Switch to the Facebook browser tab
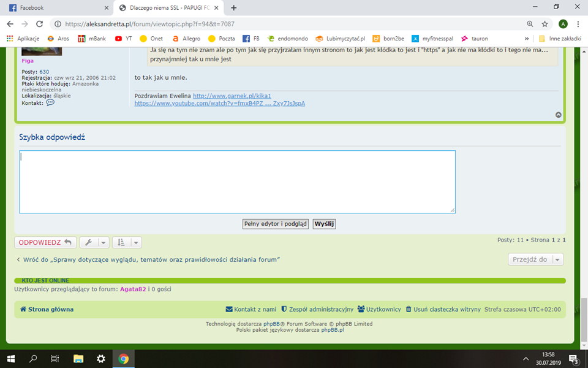 tap(57, 8)
